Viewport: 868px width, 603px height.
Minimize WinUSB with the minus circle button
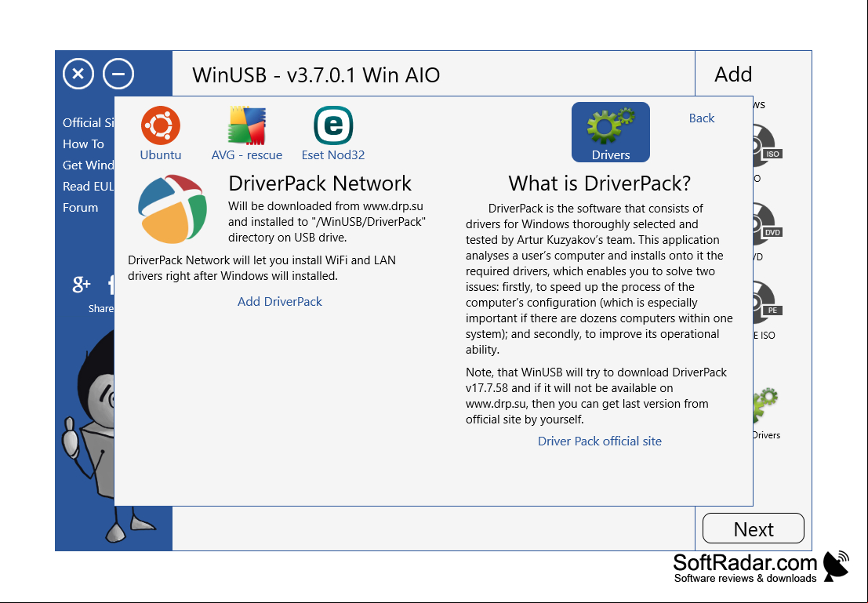coord(118,74)
